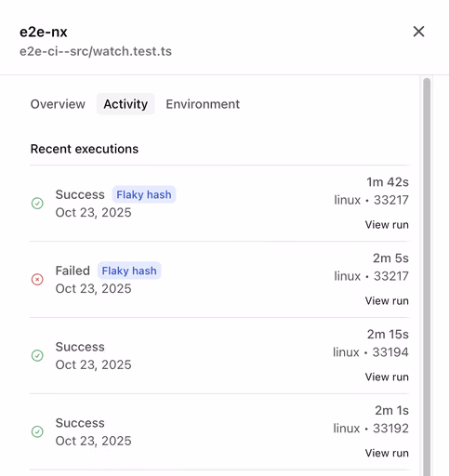Screen dimensions: 449x476
Task: Click the 2m 15s duration text
Action: 388,335
